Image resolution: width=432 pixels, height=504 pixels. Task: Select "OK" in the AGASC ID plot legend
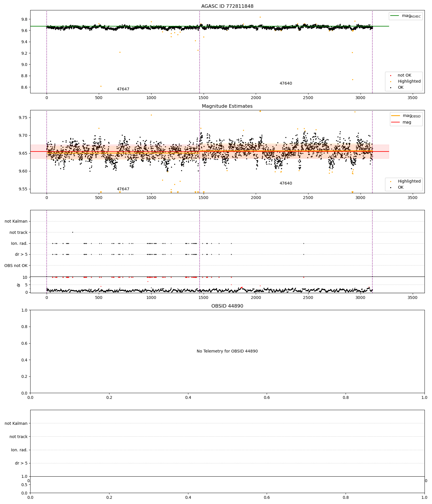(401, 88)
